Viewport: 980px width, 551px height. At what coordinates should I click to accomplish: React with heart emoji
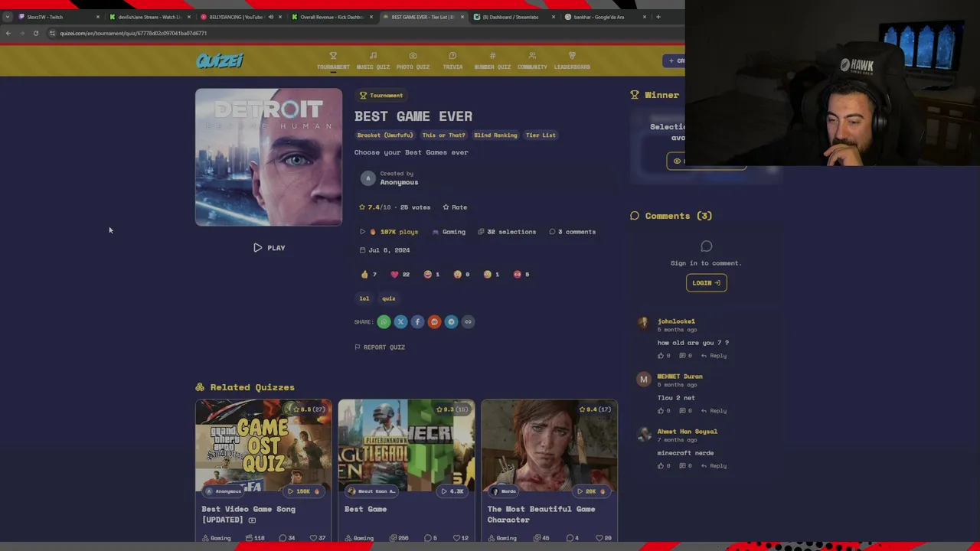(400, 274)
